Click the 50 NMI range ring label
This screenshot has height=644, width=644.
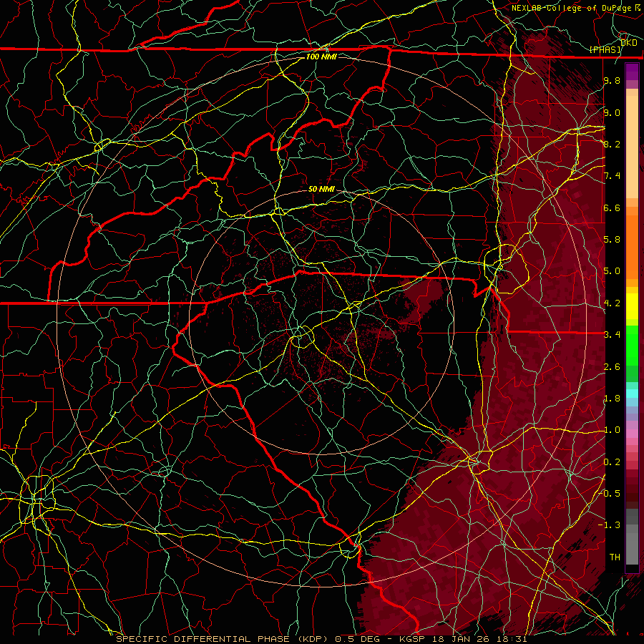click(321, 189)
